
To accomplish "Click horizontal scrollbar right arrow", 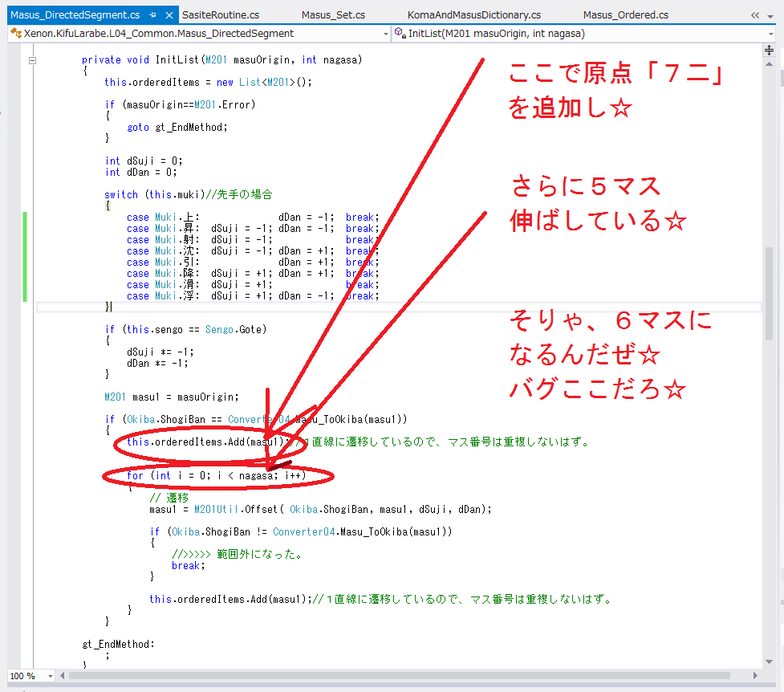I will (x=755, y=675).
